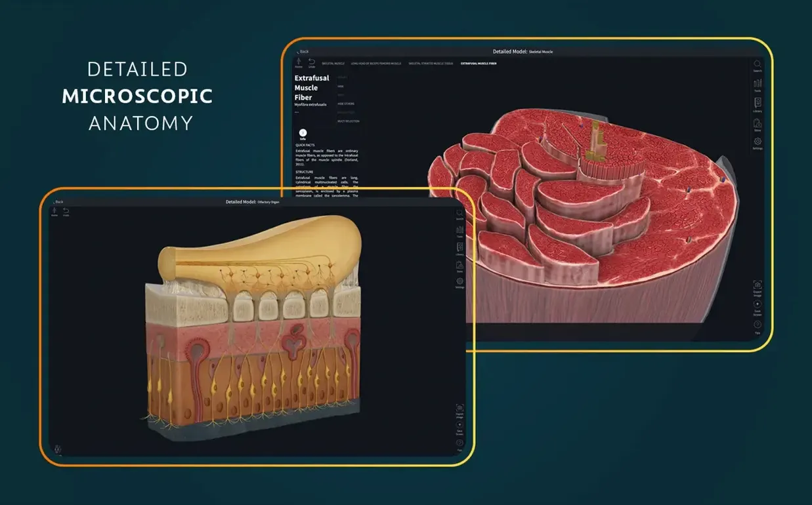
Task: Click Export Image icon in muscle view
Action: (x=758, y=288)
